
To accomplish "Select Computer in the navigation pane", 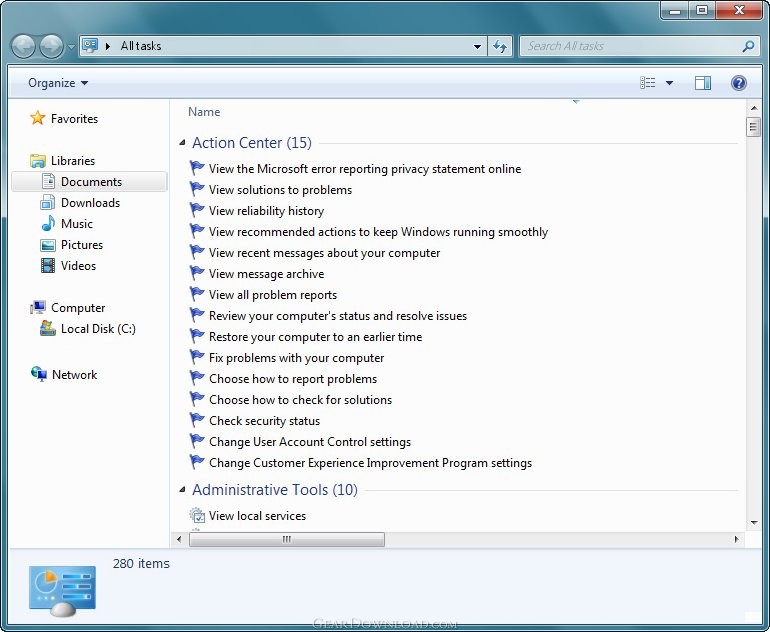I will pos(78,308).
